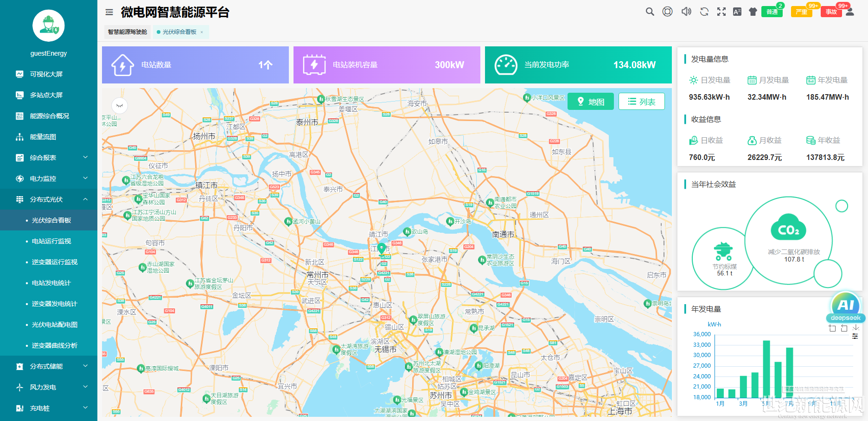868x421 pixels.
Task: Click the search magnifier icon in header
Action: (650, 12)
